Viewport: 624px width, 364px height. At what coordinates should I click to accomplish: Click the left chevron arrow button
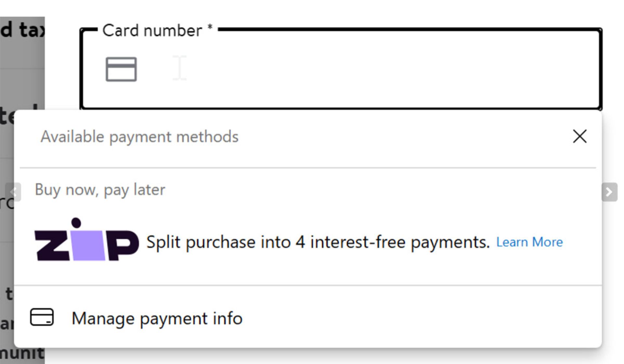pos(13,192)
